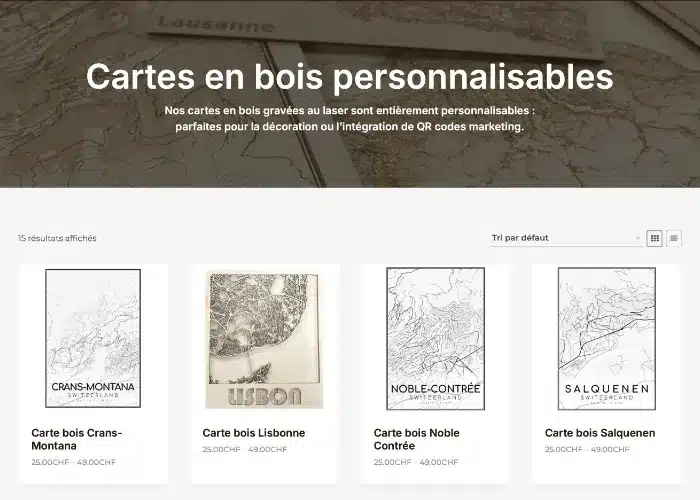Click the 15 résultats affichés count text
Image resolution: width=700 pixels, height=500 pixels.
click(57, 238)
